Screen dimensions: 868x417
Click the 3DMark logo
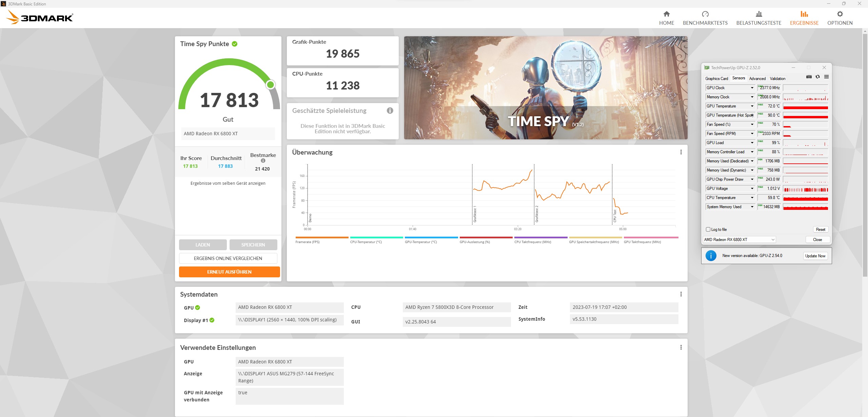point(40,17)
